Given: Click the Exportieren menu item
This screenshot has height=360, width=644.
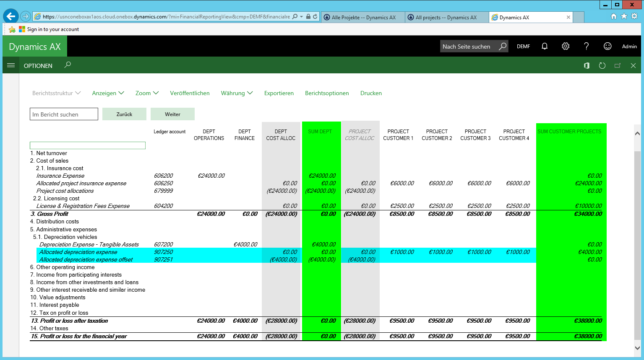Looking at the screenshot, I should (x=279, y=93).
